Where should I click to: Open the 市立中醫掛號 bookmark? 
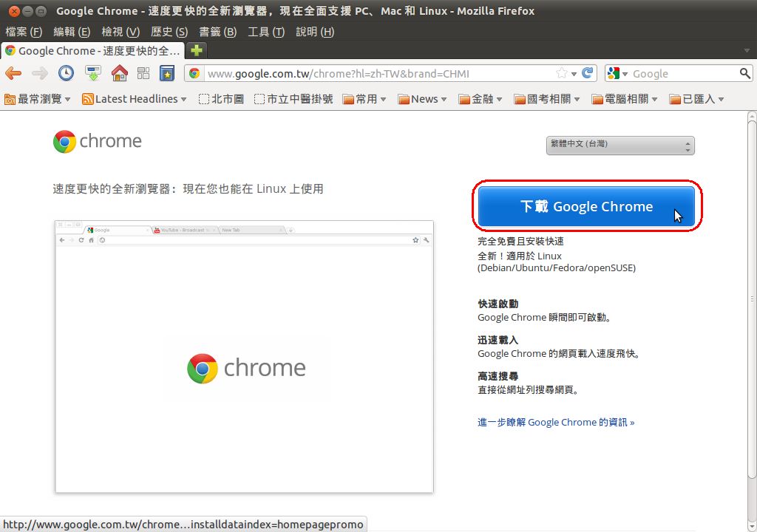293,99
